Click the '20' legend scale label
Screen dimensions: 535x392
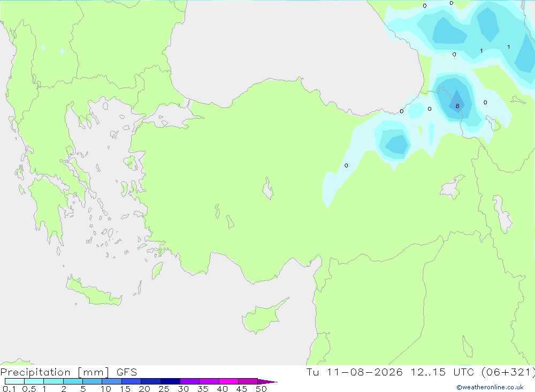(x=144, y=389)
